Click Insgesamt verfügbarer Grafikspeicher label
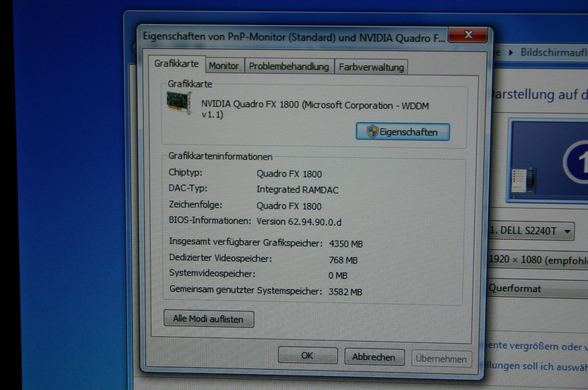588x390 pixels. [x=246, y=242]
